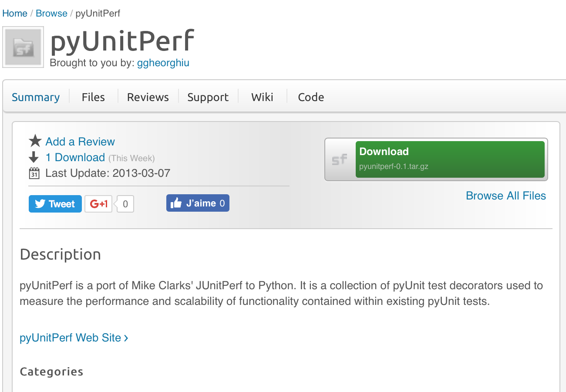Open the Reviews tab
This screenshot has height=392, width=566.
[148, 97]
